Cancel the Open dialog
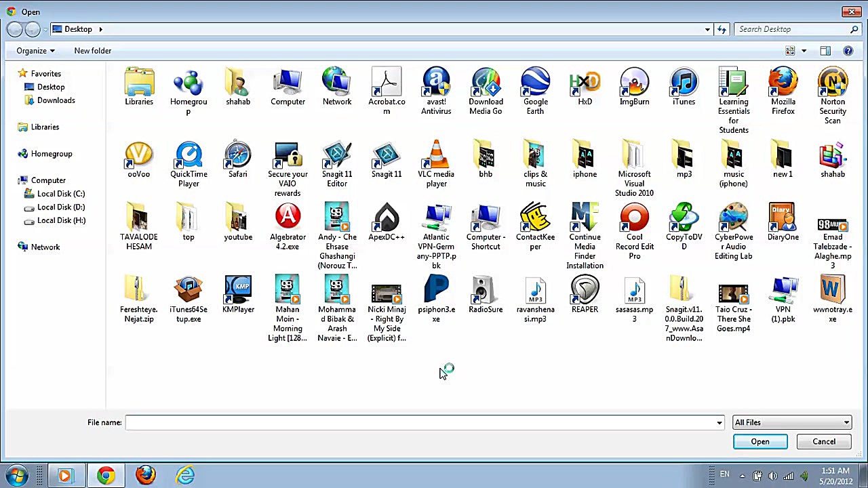Screen dimensions: 868x488 tap(824, 442)
